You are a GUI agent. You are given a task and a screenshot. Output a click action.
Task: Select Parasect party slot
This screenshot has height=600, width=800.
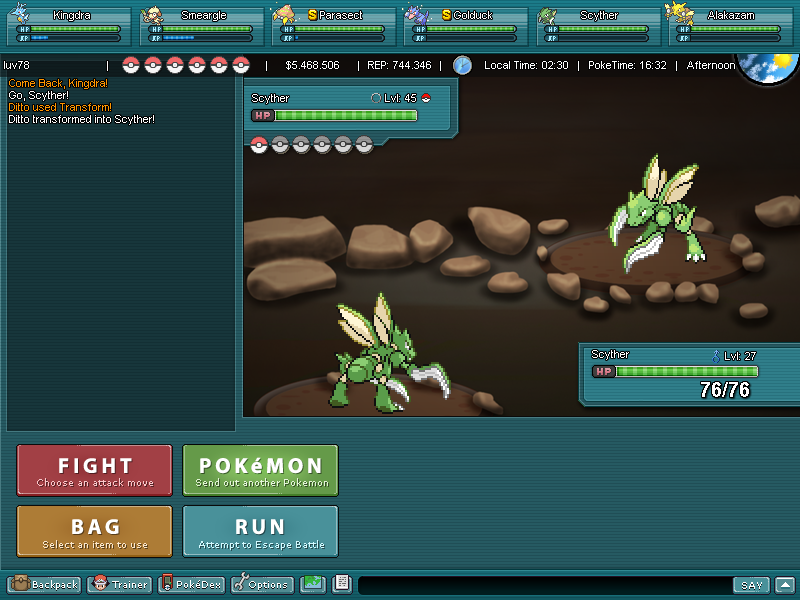pyautogui.click(x=333, y=26)
